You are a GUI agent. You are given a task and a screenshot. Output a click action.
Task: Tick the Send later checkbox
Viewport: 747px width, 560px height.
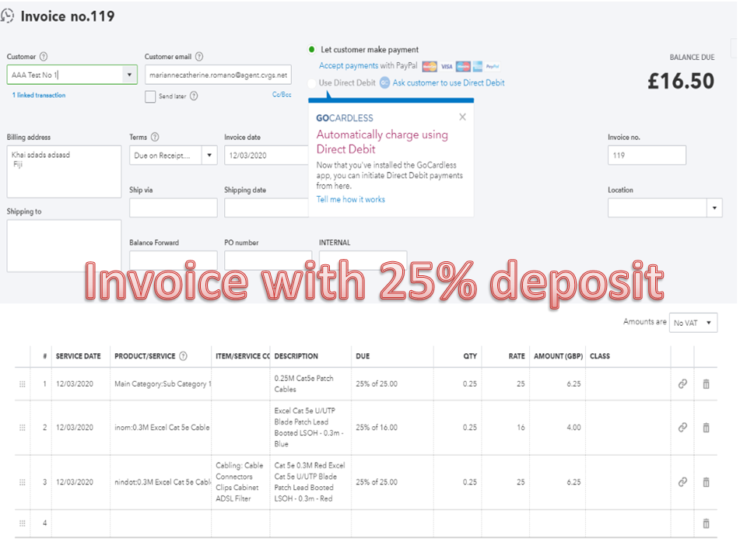pos(150,96)
